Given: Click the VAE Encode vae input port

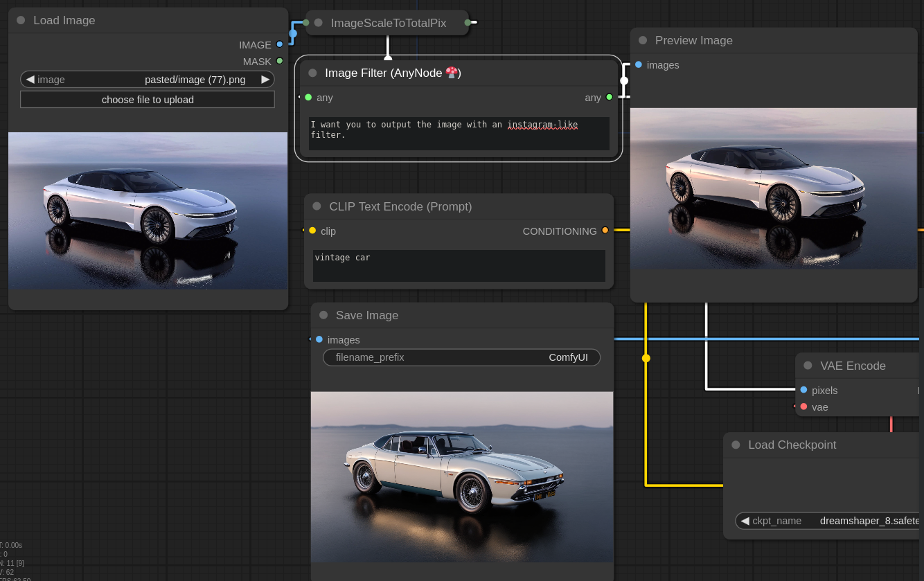Looking at the screenshot, I should pos(803,406).
